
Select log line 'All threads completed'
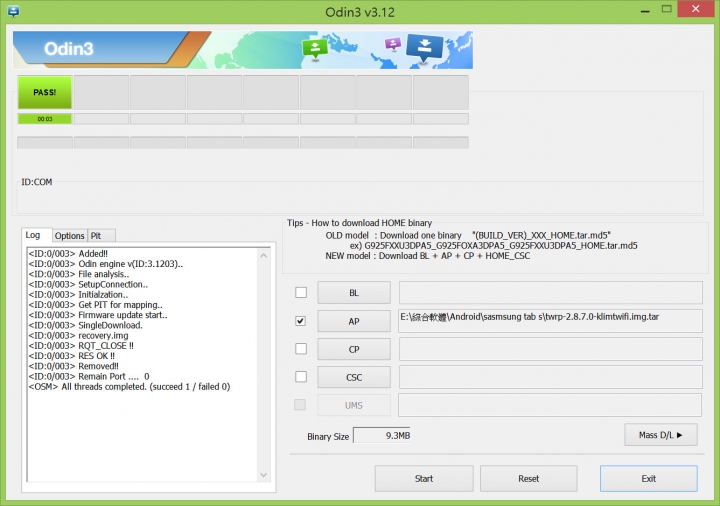(129, 387)
